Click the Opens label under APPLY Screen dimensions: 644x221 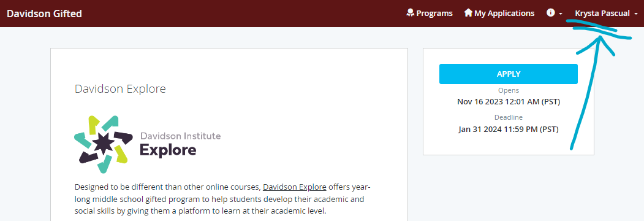tap(509, 90)
